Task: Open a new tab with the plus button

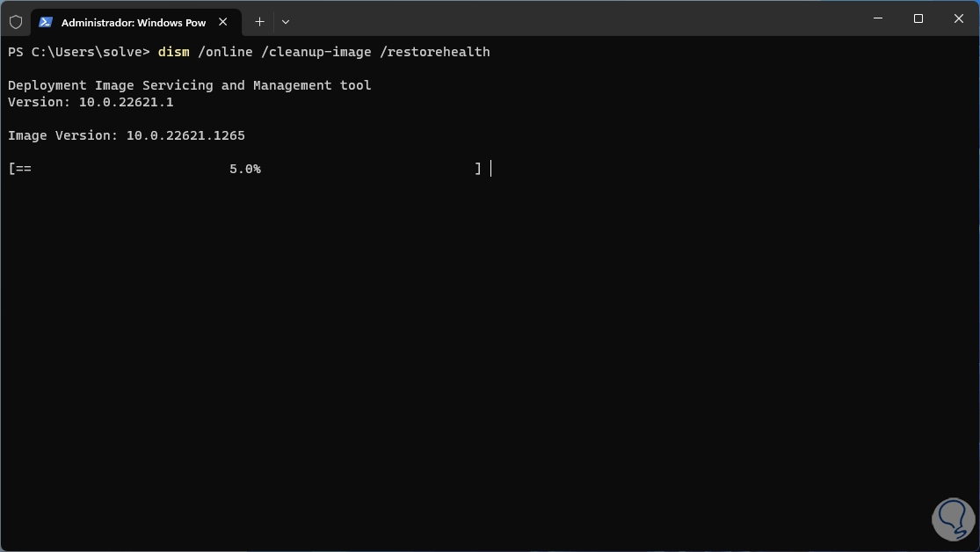Action: 259,22
